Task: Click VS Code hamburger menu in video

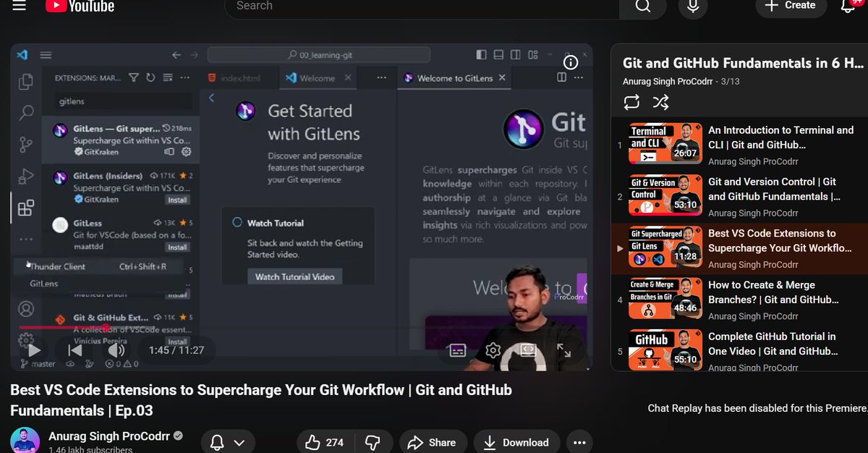Action: coord(46,55)
